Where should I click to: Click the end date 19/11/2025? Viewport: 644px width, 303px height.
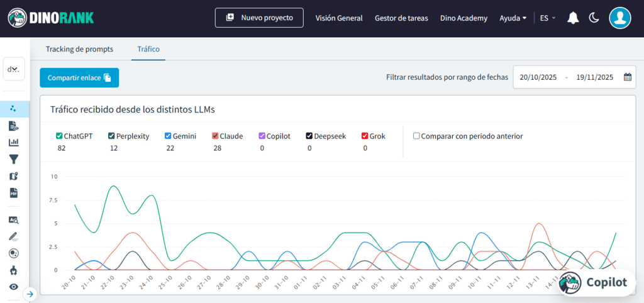pyautogui.click(x=594, y=77)
